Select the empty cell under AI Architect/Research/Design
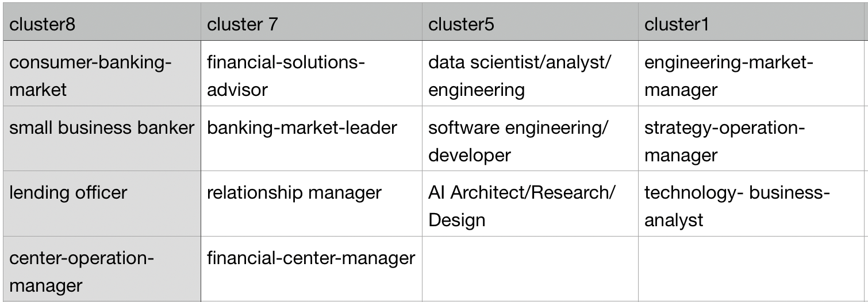Viewport: 868px width, 302px height. pos(529,269)
